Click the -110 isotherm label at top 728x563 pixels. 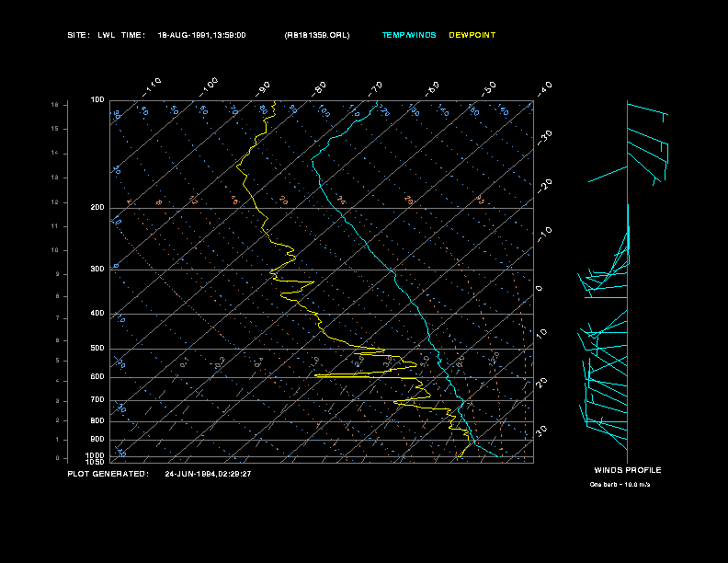pos(152,87)
